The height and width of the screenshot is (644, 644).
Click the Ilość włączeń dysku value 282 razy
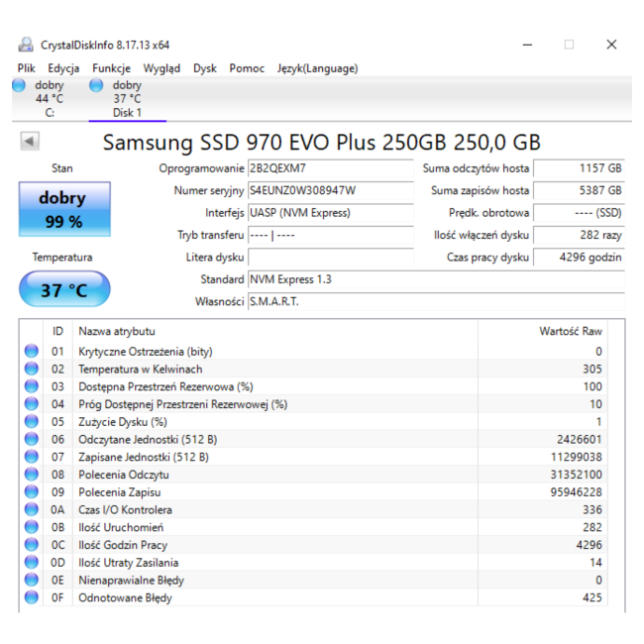click(x=580, y=235)
